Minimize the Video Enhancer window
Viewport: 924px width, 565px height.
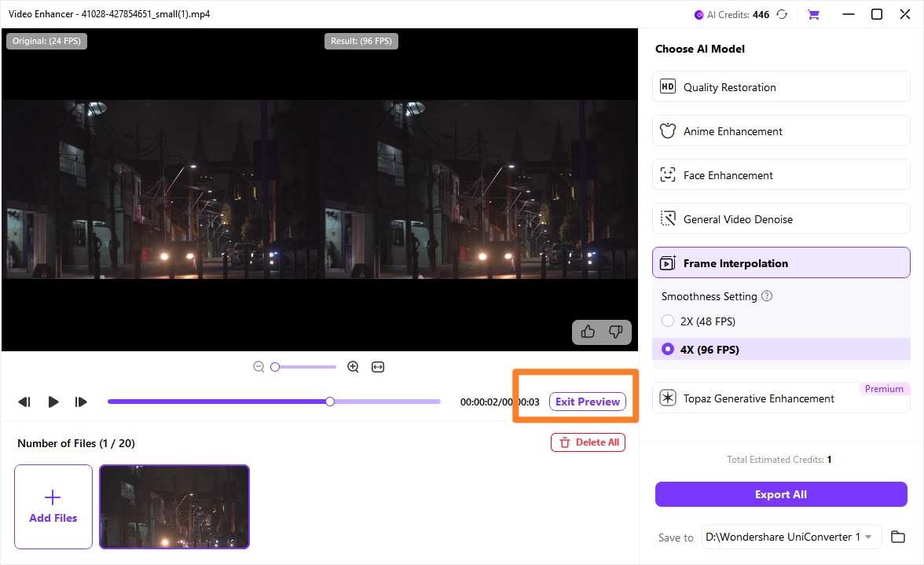pyautogui.click(x=849, y=14)
